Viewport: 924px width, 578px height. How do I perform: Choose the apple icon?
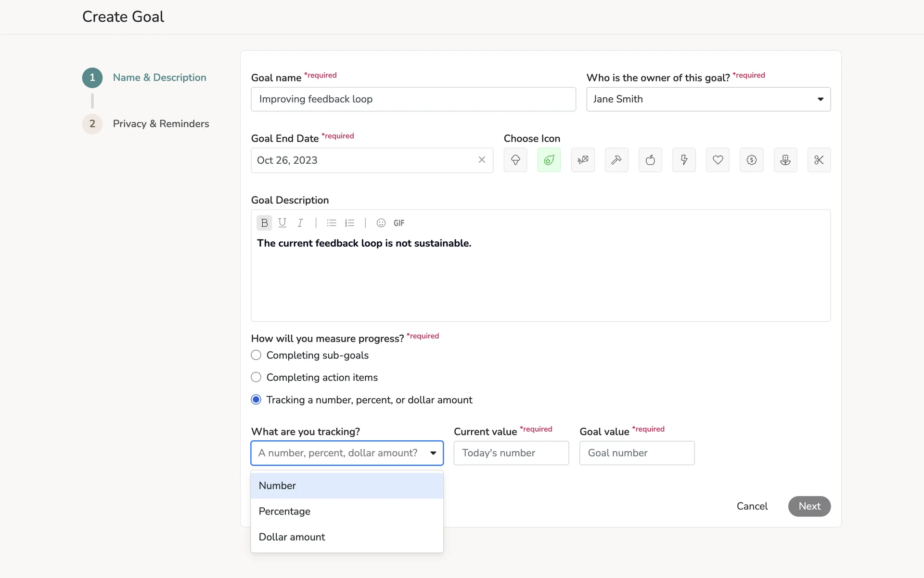(650, 160)
